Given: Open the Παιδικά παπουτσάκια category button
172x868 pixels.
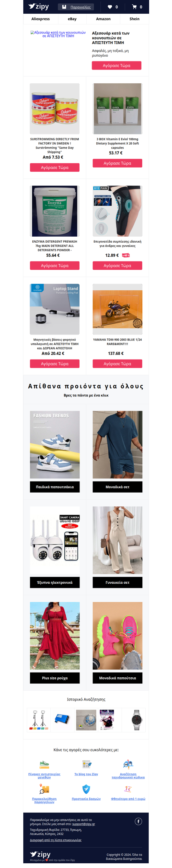Looking at the screenshot, I should tap(55, 487).
